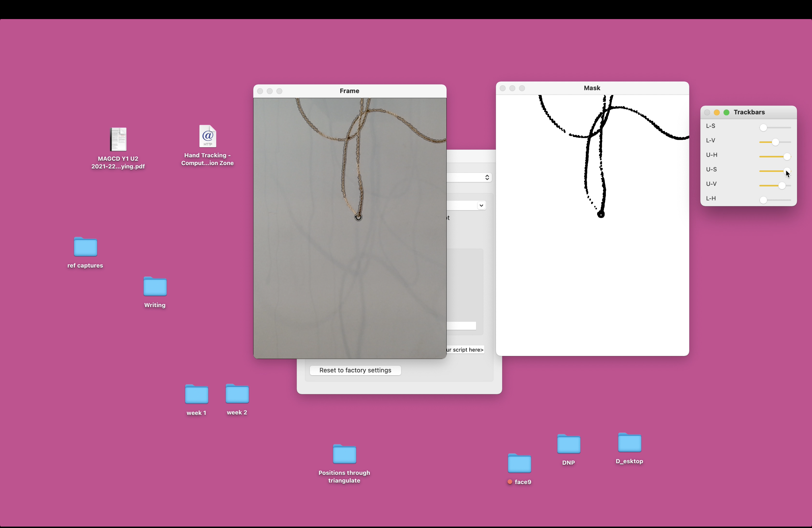Select Positions through triangulate folder
812x528 pixels.
click(x=344, y=454)
